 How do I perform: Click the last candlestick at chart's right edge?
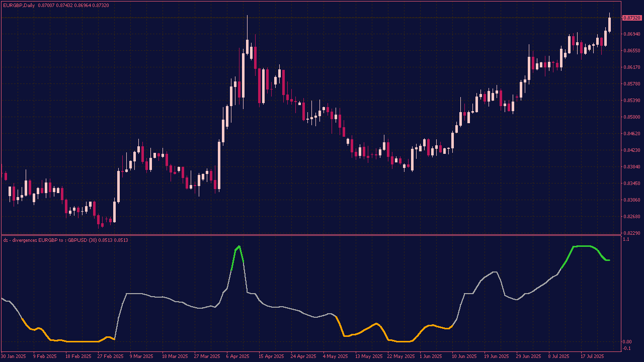tap(609, 24)
